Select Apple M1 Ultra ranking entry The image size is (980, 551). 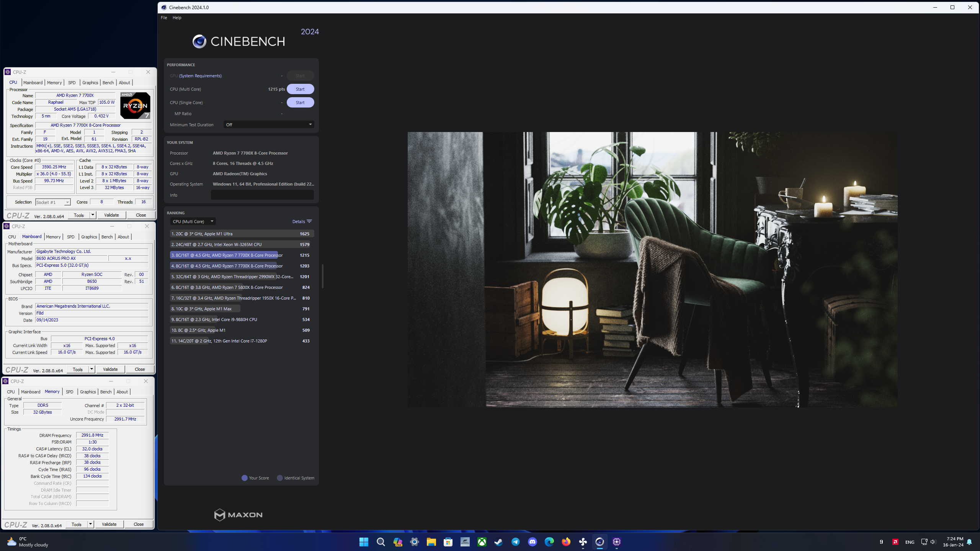click(242, 234)
